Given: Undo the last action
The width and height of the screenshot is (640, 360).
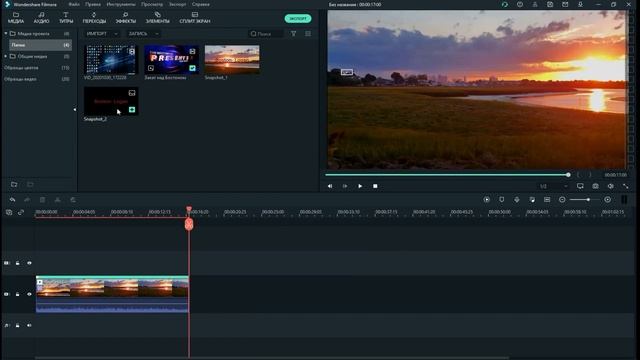Looking at the screenshot, I should (x=12, y=200).
